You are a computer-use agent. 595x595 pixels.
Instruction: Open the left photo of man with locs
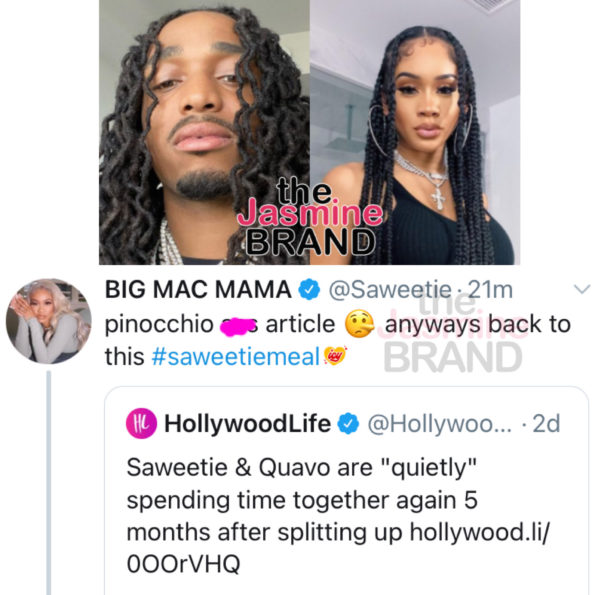pyautogui.click(x=205, y=132)
